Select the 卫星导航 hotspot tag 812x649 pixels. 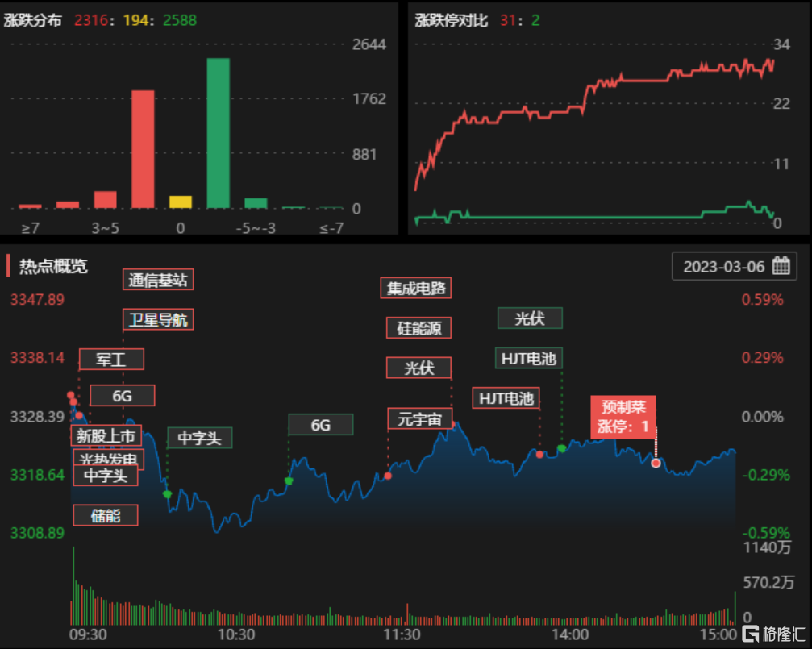(x=158, y=320)
